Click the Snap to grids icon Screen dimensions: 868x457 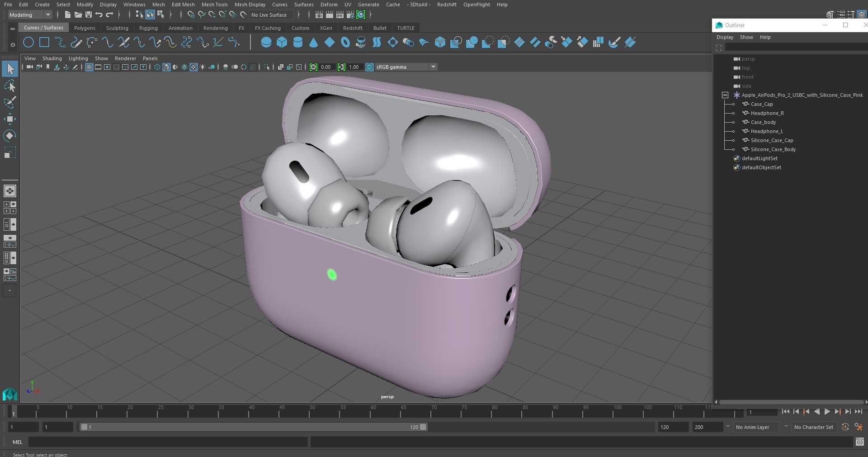tap(191, 15)
